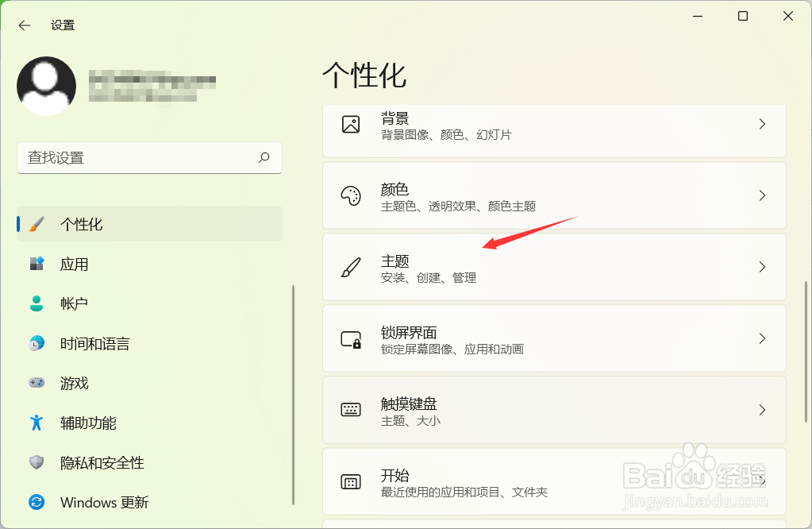
Task: Open the 主题 settings page
Action: [556, 267]
